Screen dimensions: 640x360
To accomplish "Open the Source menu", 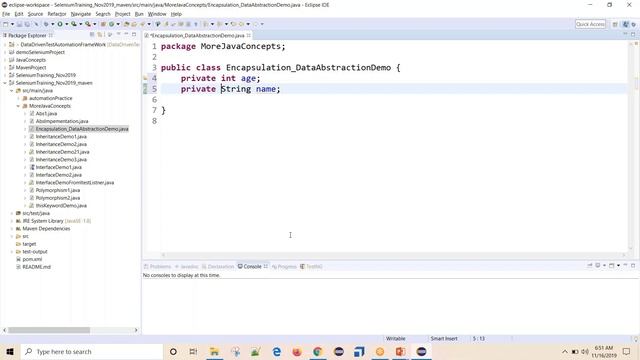I will [35, 14].
